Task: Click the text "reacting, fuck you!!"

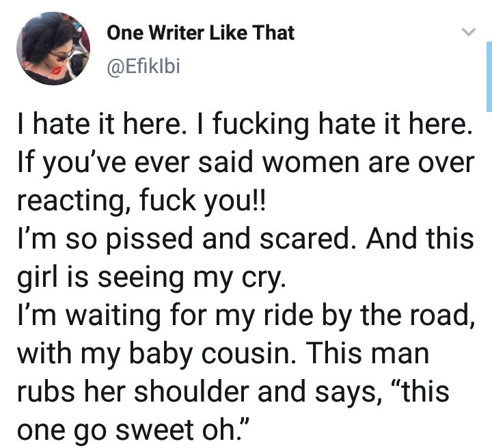Action: click(x=141, y=201)
